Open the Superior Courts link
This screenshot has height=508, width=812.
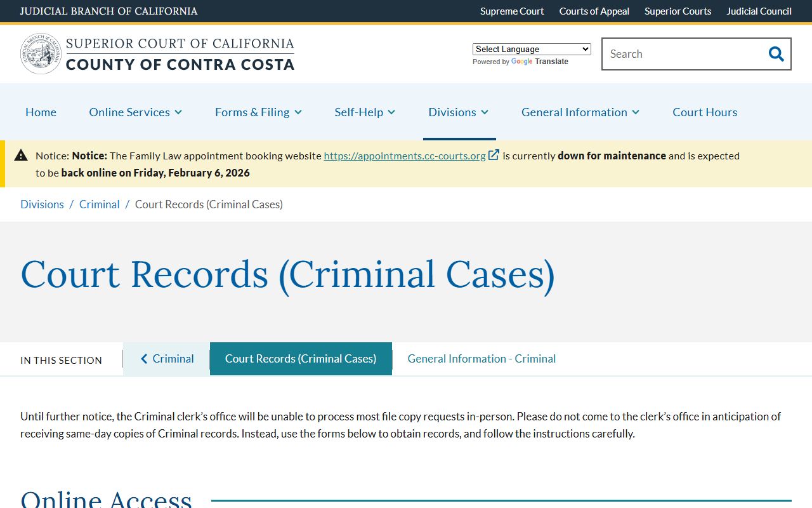tap(678, 11)
